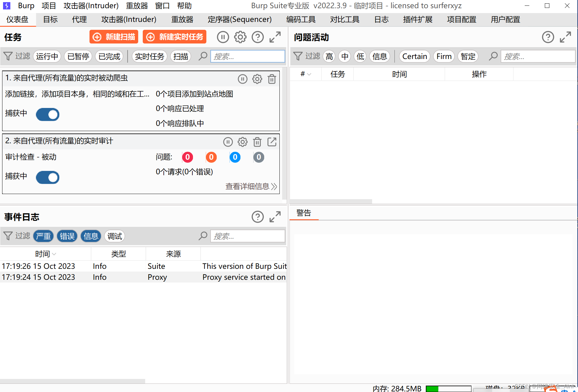Open the 编码工具 Decoder tab
This screenshot has width=578, height=392.
[301, 19]
